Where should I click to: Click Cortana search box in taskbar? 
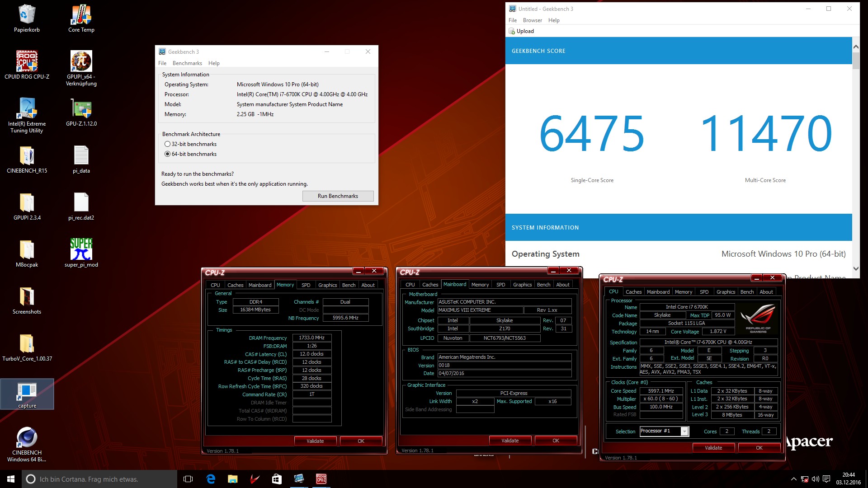tap(99, 479)
